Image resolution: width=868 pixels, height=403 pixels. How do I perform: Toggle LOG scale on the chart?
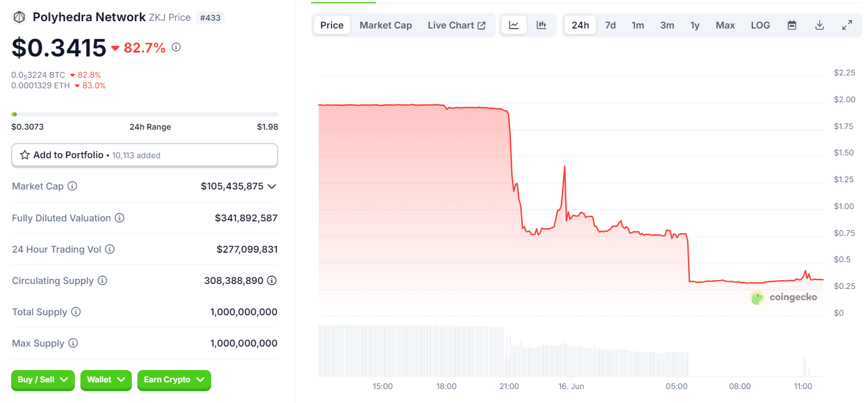pyautogui.click(x=760, y=25)
